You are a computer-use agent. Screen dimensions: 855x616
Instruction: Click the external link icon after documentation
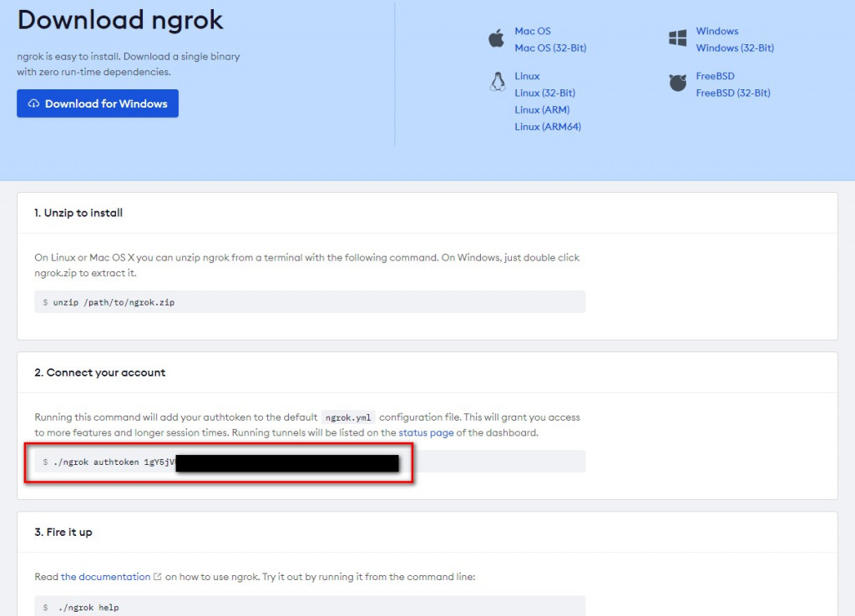coord(158,577)
